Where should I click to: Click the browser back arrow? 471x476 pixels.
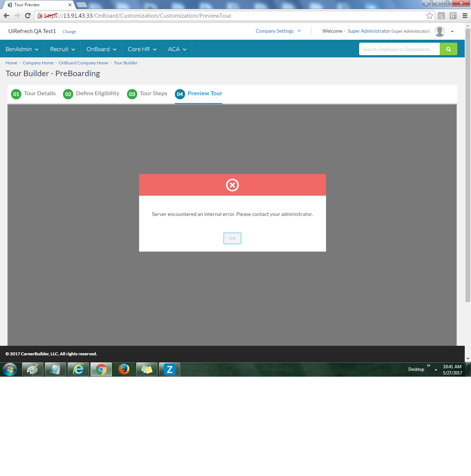tap(6, 15)
